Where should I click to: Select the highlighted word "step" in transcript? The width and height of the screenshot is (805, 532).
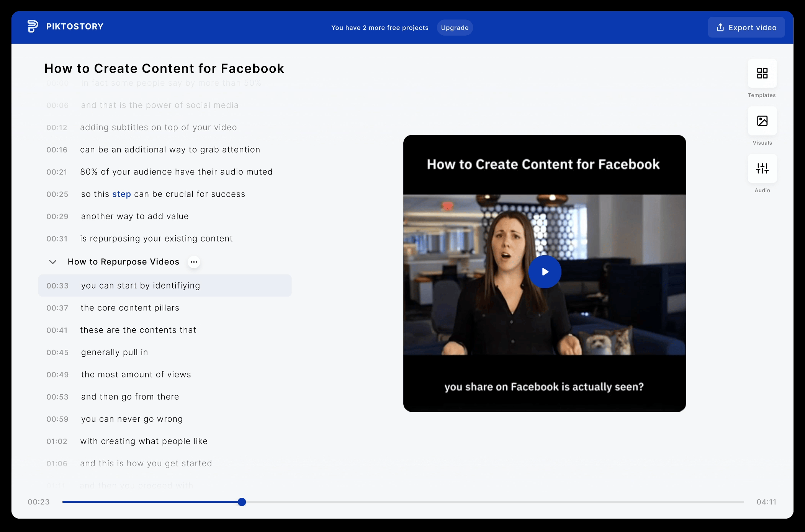(x=121, y=194)
